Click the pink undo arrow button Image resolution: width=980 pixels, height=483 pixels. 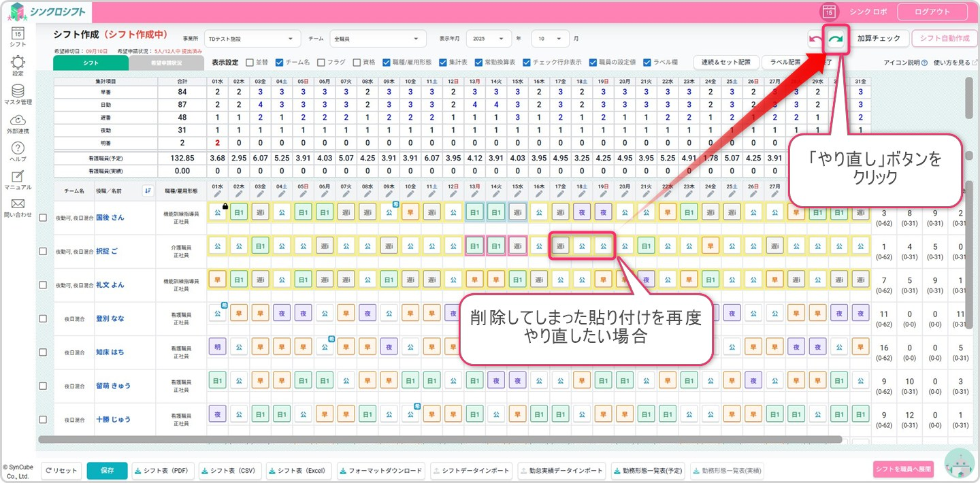click(815, 39)
